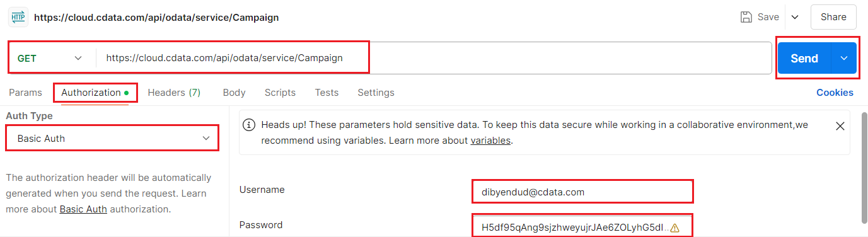Open the Basic Auth type dropdown

112,138
